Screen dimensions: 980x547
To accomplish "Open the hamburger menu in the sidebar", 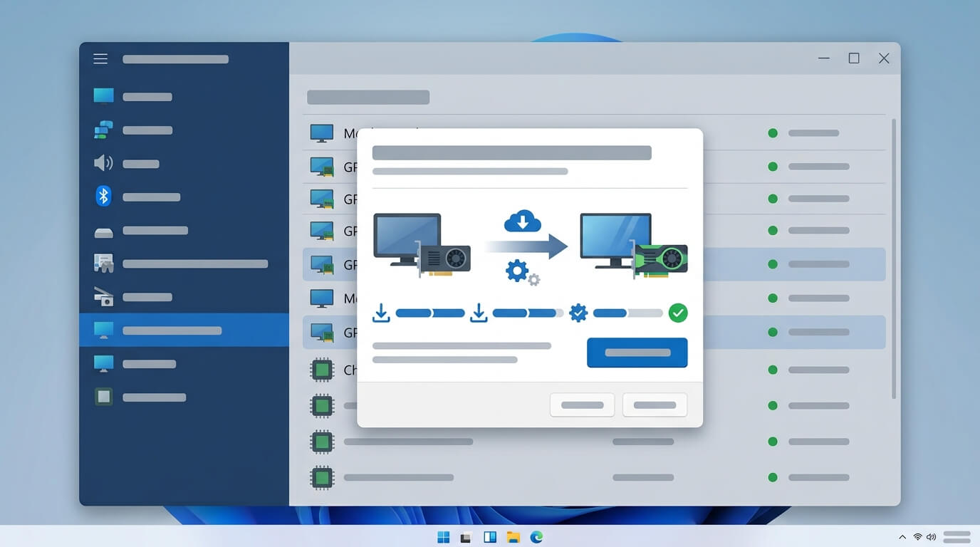I will [x=100, y=59].
